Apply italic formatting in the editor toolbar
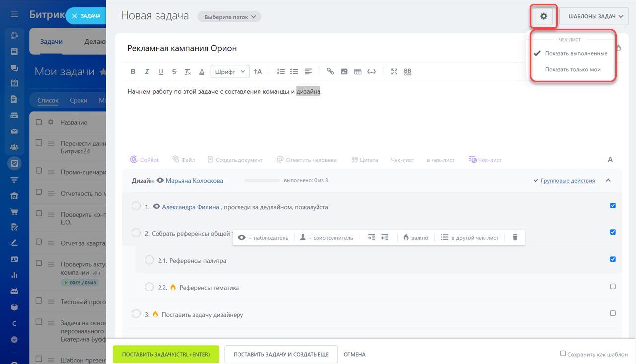 coord(147,72)
